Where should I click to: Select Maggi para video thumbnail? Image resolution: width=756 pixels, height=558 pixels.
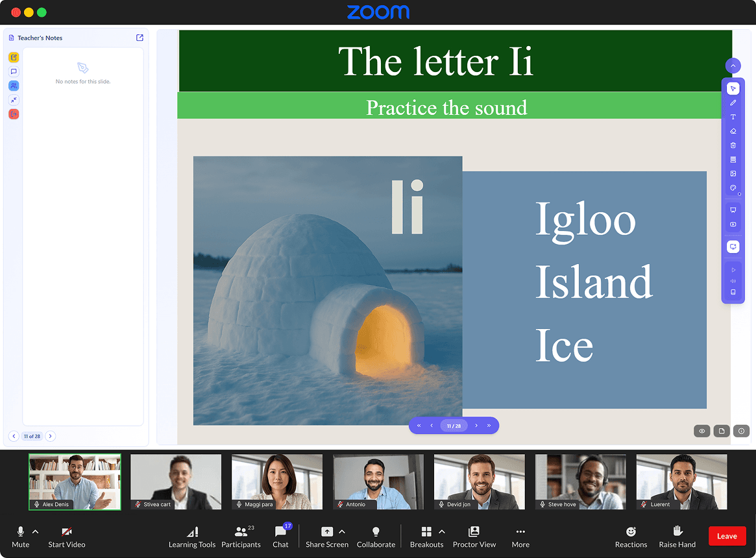[x=276, y=481]
